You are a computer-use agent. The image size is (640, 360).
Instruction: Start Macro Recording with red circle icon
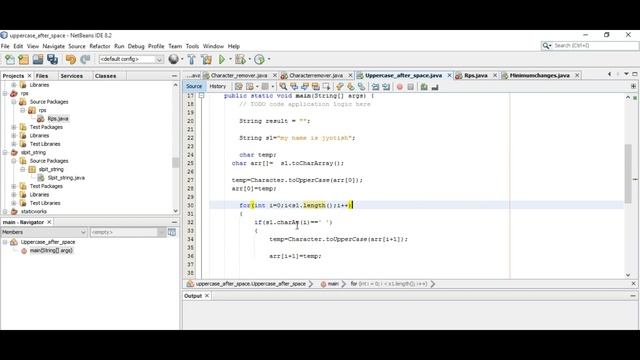click(400, 87)
